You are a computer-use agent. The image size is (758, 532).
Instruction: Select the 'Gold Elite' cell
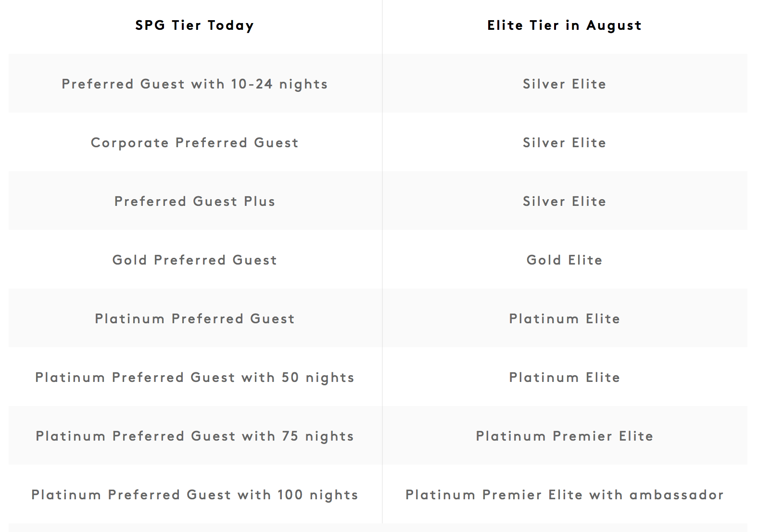pyautogui.click(x=564, y=260)
